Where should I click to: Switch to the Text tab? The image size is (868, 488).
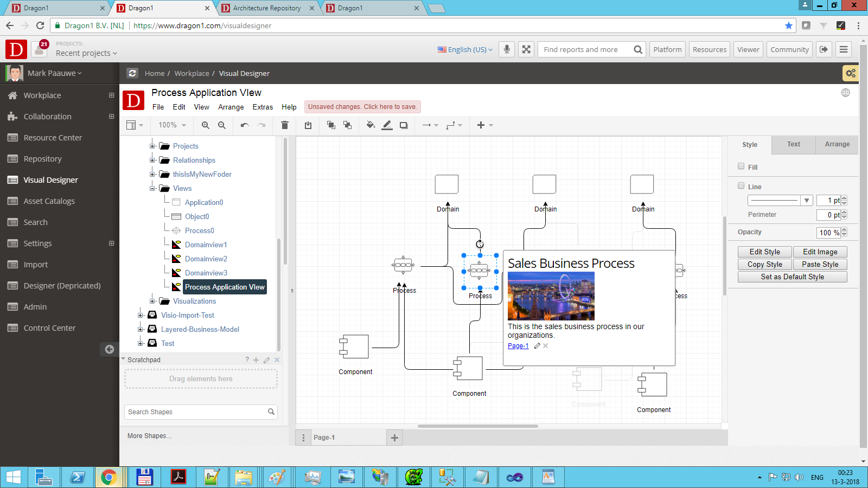793,144
